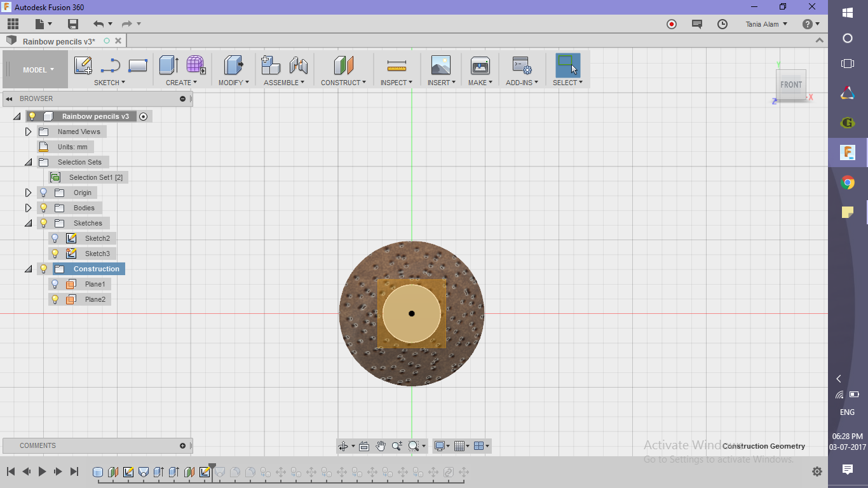Click the Create Form purple icon
The image size is (868, 488).
click(x=196, y=65)
